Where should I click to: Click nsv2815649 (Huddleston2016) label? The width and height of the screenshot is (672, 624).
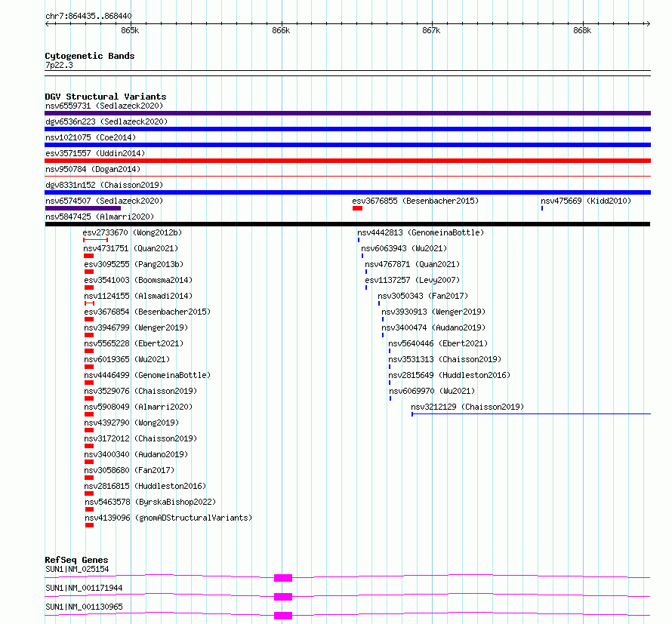(449, 375)
